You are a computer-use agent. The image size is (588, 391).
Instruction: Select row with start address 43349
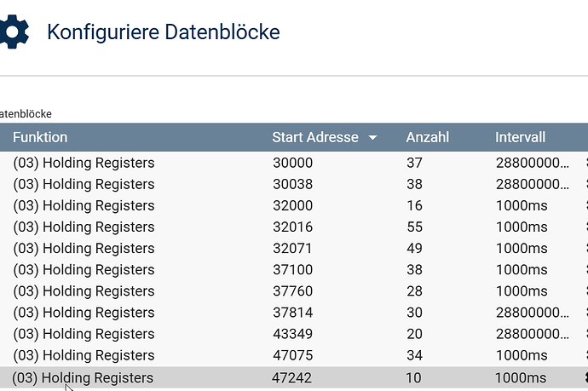(x=292, y=334)
